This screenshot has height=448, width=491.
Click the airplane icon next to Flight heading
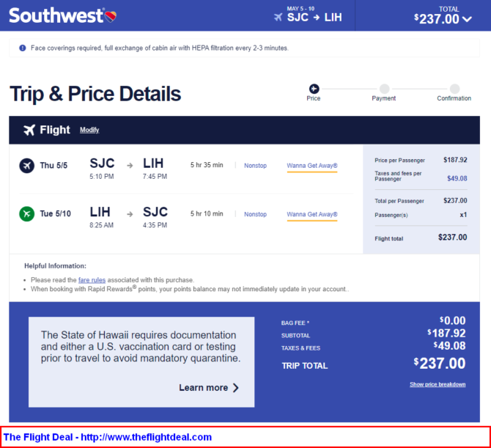(29, 130)
